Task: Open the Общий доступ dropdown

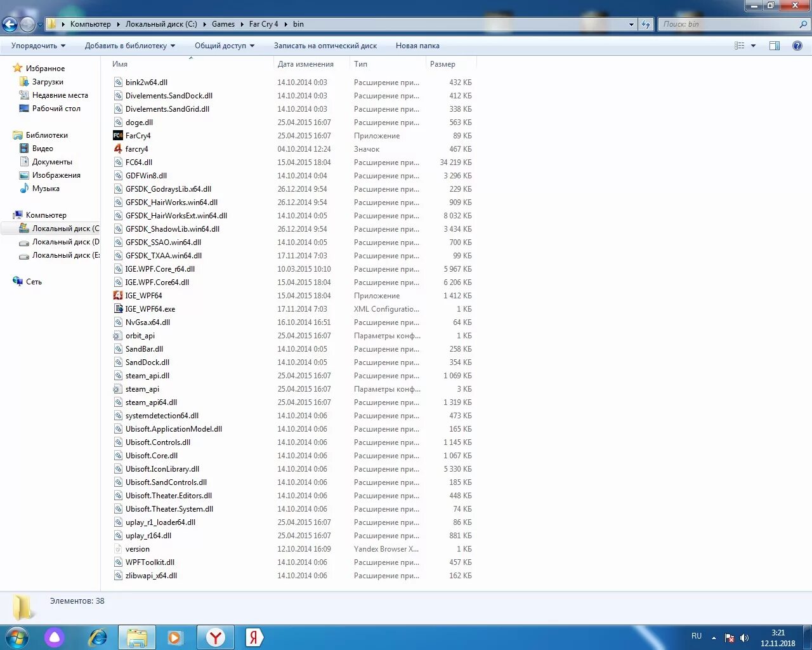Action: (225, 46)
